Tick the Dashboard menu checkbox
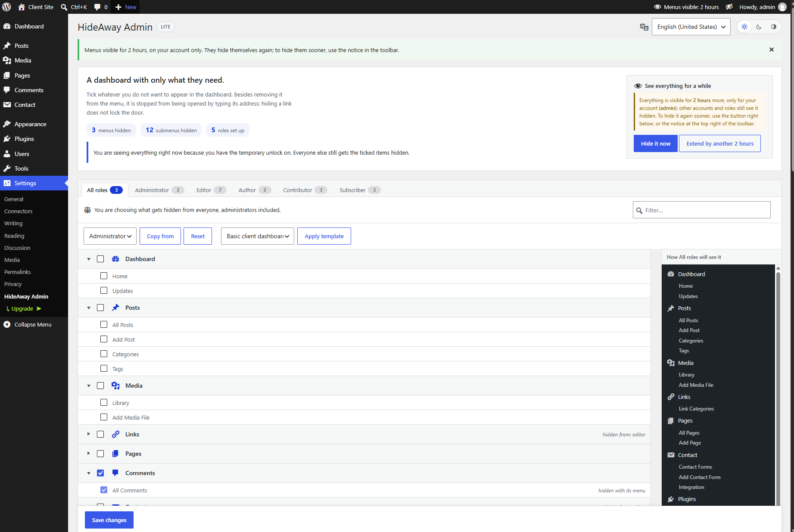Viewport: 794px width, 532px height. pyautogui.click(x=100, y=259)
